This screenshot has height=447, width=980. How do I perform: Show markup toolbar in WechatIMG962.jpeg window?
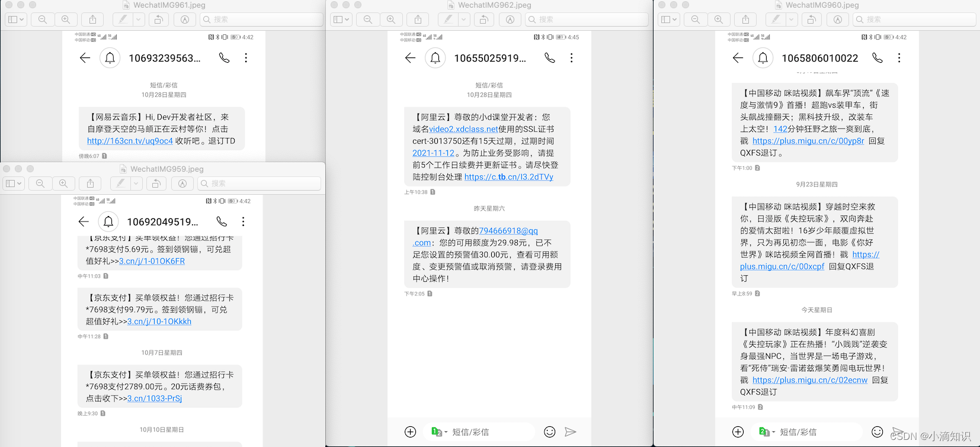point(510,20)
